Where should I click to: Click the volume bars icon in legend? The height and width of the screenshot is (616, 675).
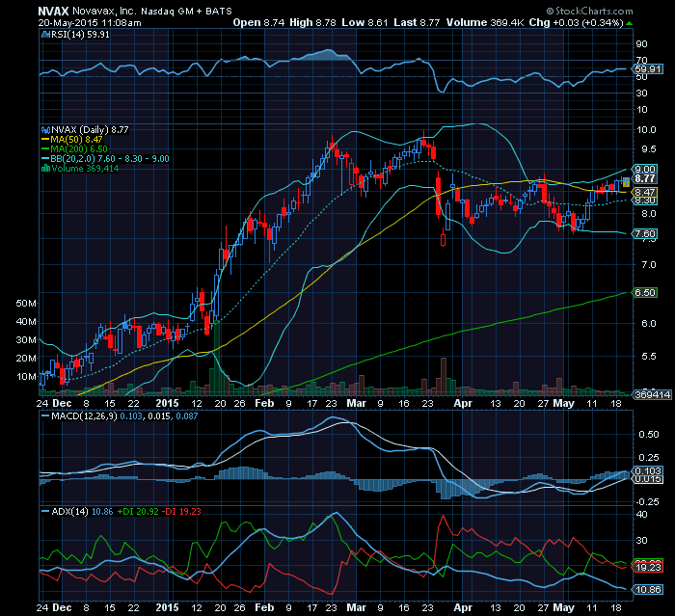tap(45, 169)
